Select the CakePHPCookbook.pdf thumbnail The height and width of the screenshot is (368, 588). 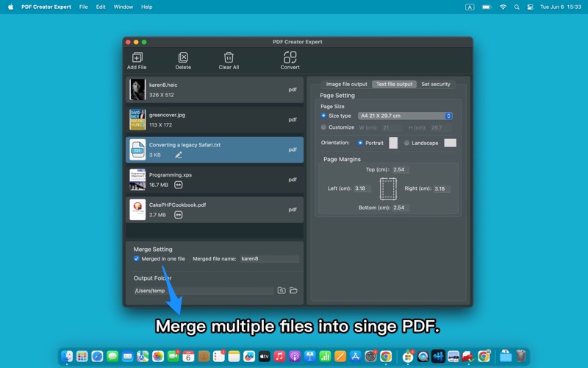(137, 210)
